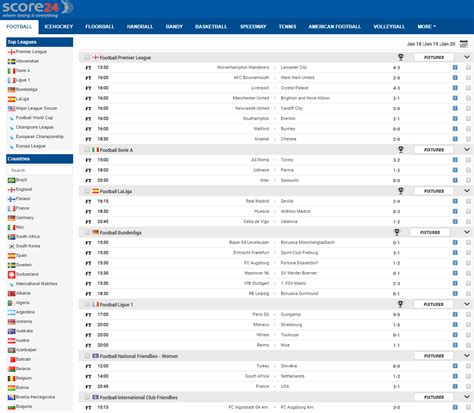
Task: Click team name Borussia Mönchengladbach
Action: pyautogui.click(x=307, y=242)
